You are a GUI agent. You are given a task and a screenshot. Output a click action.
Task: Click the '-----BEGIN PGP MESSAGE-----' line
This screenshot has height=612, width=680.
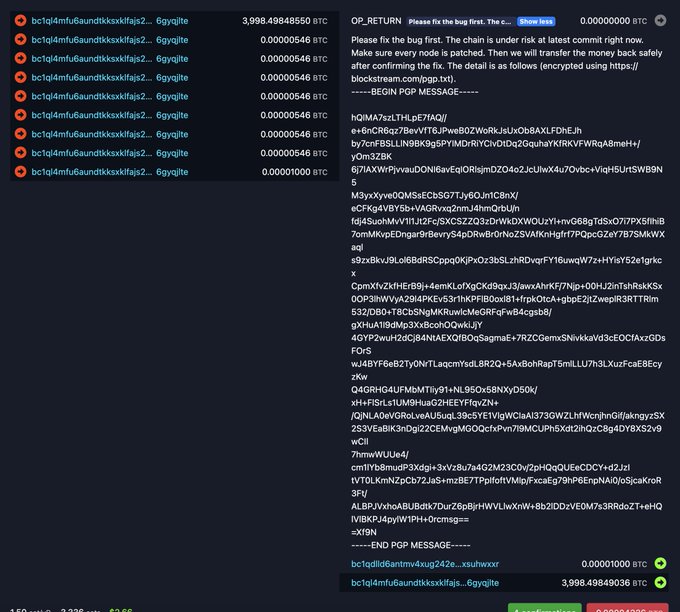[415, 92]
